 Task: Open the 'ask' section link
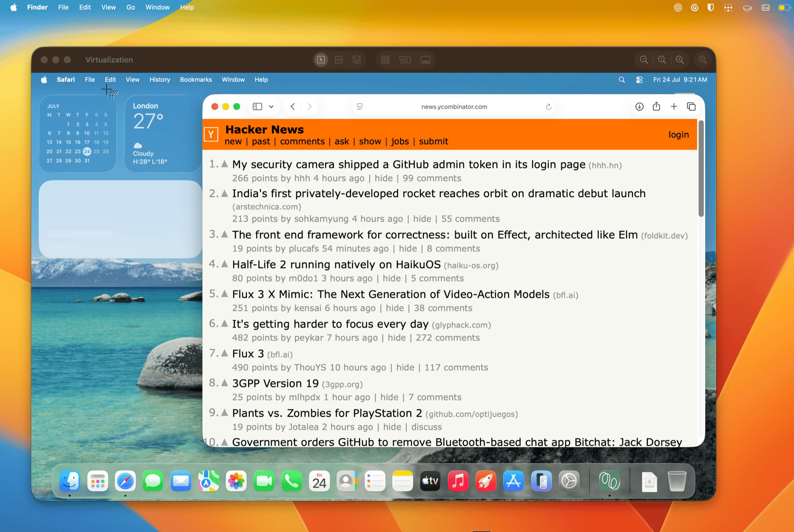(x=342, y=141)
